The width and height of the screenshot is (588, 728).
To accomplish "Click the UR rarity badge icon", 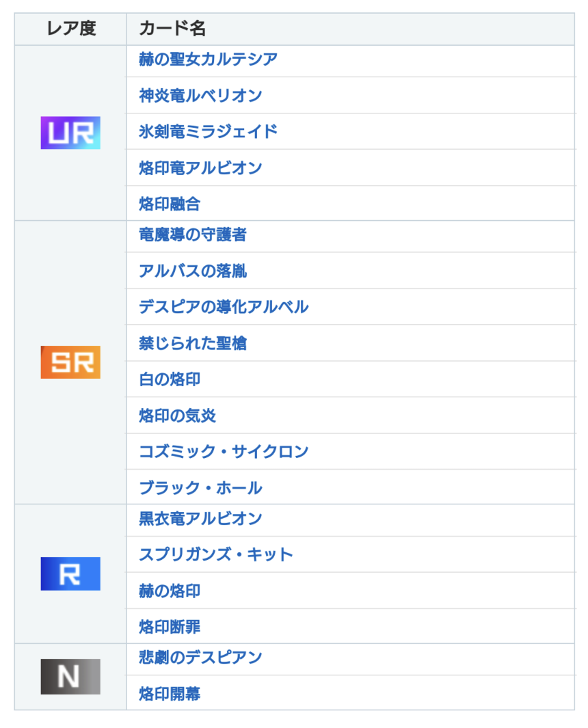I will tap(70, 133).
